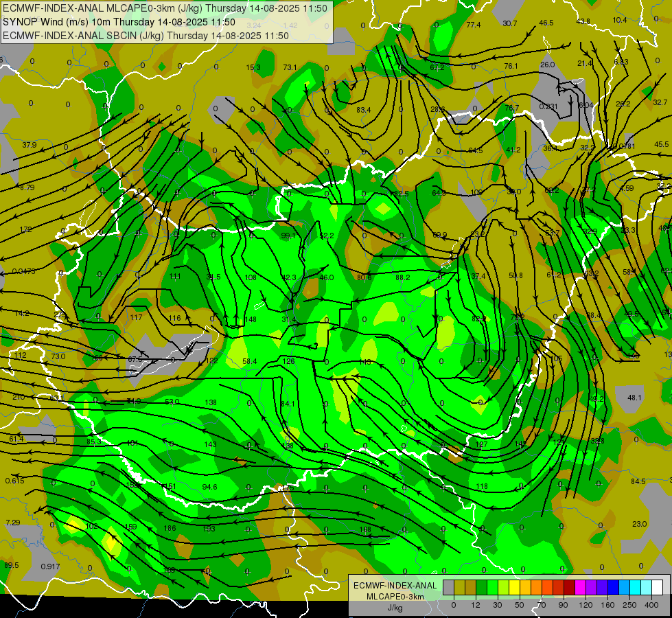
Task: Click the map value '88.2'
Action: pyautogui.click(x=402, y=278)
